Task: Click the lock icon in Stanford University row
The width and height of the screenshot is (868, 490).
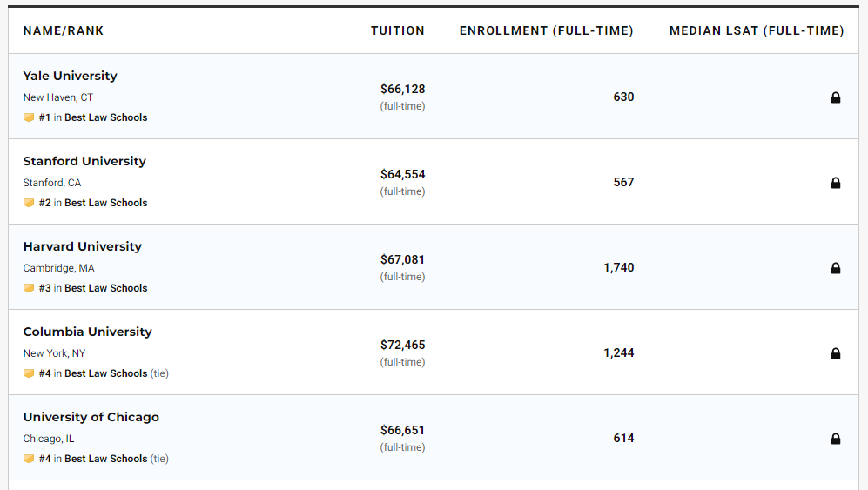Action: 835,183
